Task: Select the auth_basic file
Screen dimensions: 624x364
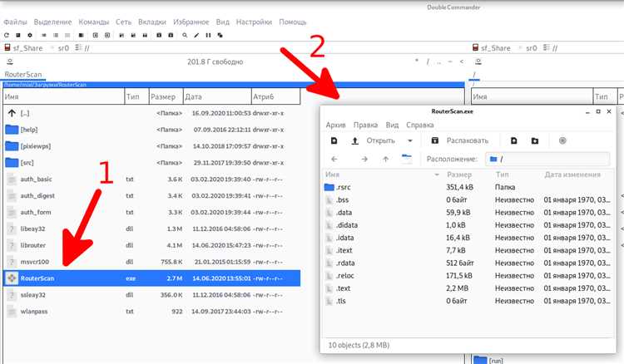Action: pyautogui.click(x=151, y=180)
